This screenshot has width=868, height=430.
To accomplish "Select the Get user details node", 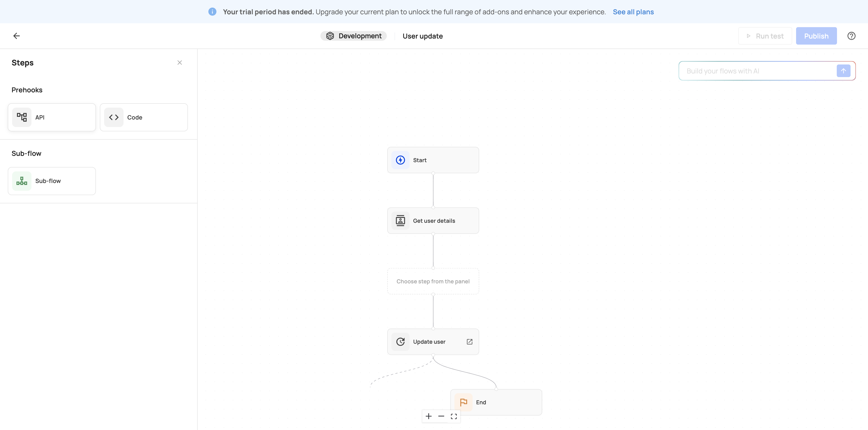I will point(433,221).
